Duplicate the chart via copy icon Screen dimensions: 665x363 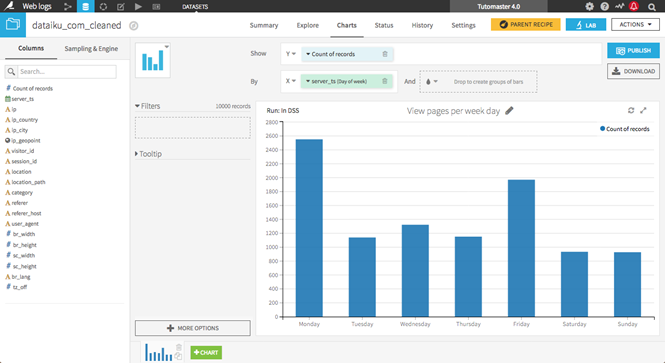point(179,356)
